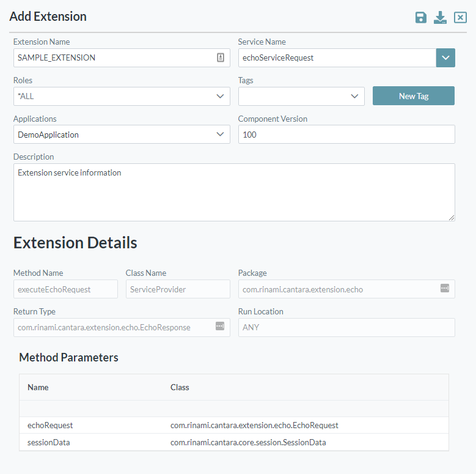Click the ellipsis icon in Return Type field

[220, 327]
